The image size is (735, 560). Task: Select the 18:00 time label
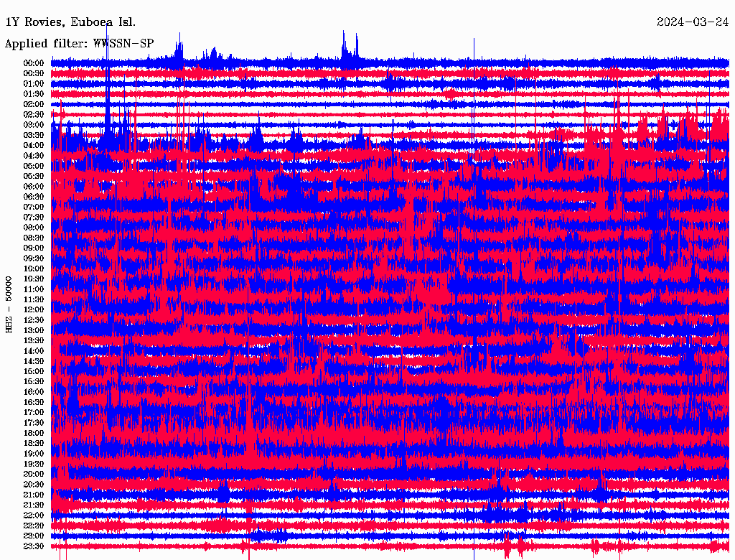pos(34,434)
